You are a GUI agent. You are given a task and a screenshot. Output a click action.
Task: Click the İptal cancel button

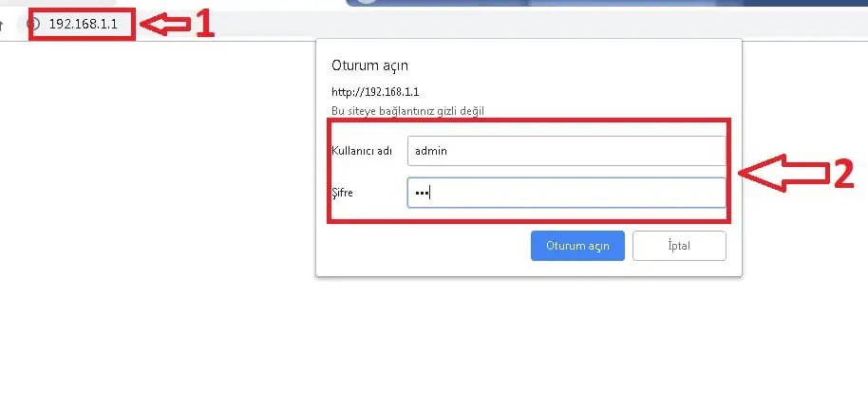point(679,246)
